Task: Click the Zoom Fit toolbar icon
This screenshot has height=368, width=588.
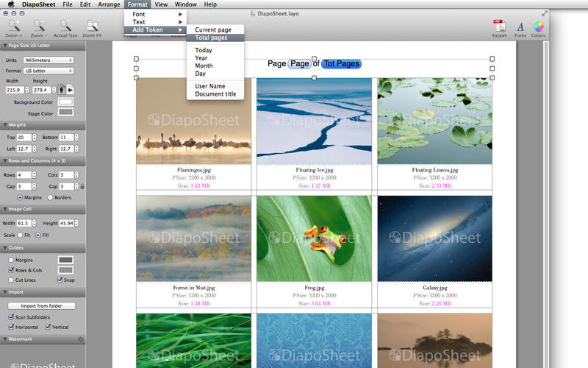Action: 92,26
